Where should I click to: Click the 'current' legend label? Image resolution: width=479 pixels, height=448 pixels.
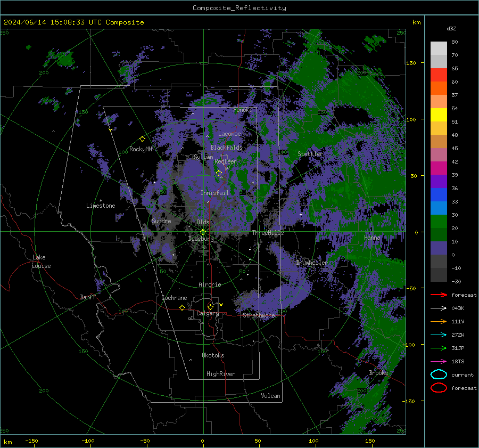463,374
